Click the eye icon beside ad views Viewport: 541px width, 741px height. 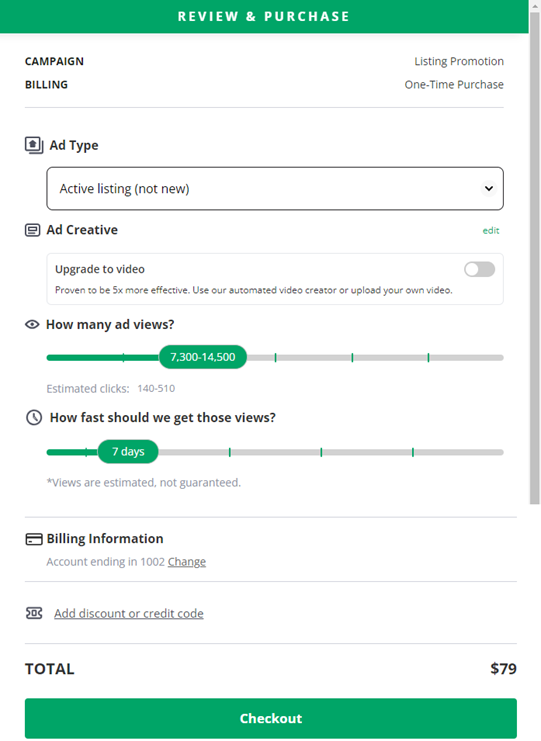[x=32, y=324]
